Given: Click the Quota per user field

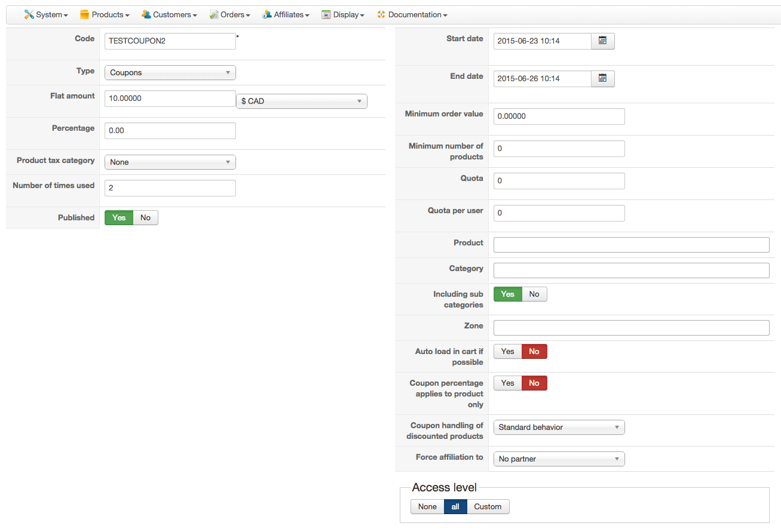Looking at the screenshot, I should tap(559, 213).
